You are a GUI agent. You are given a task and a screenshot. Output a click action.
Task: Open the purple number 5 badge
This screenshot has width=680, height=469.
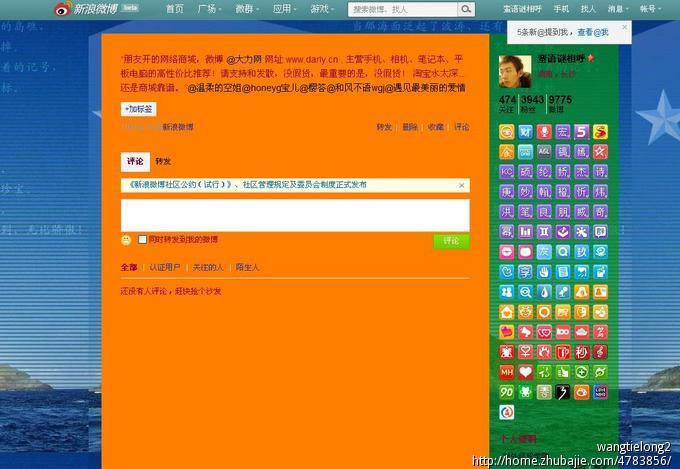coord(582,132)
